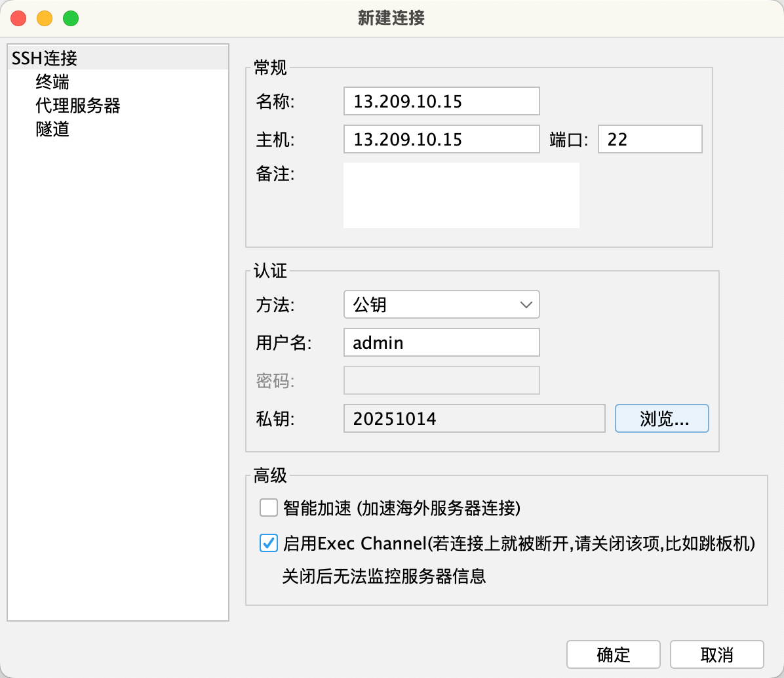Click the 用户名 field containing admin
Screen dimensions: 784x678
[441, 343]
